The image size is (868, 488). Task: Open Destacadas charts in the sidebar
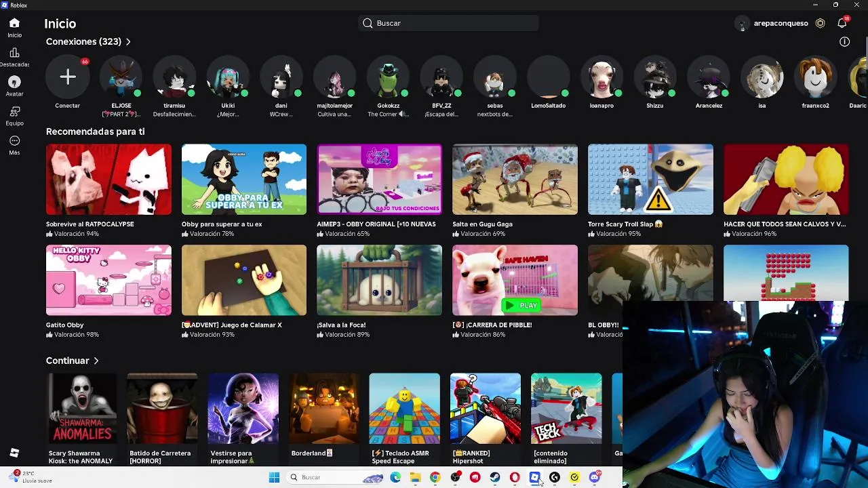click(x=14, y=58)
